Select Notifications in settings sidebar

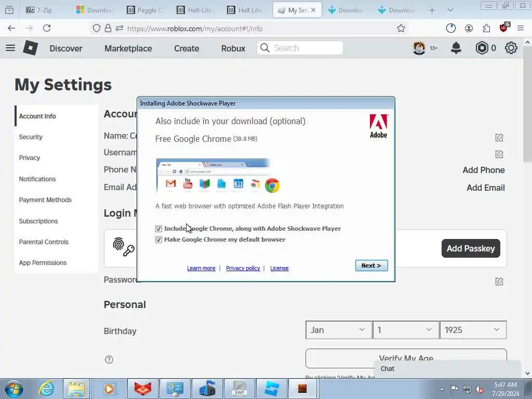point(37,179)
